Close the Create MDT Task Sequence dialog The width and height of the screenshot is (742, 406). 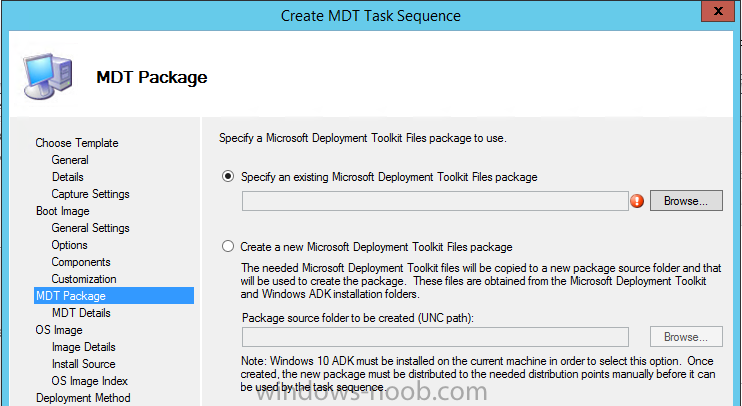717,11
